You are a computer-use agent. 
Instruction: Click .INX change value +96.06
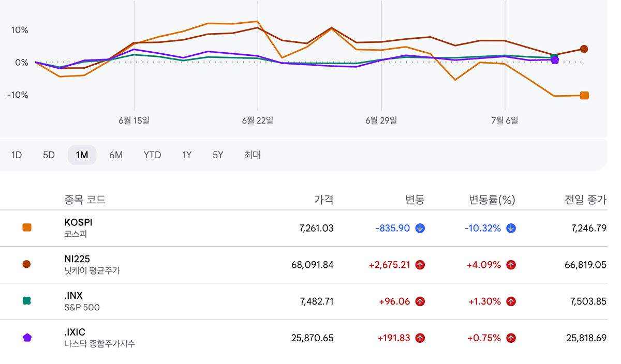(x=394, y=301)
